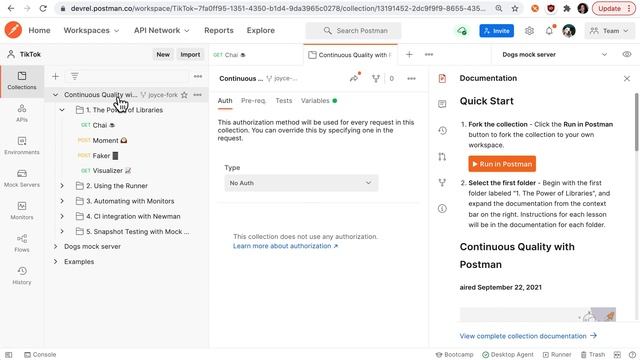
Task: Expand folder 5. Snapshot Testing with Mock
Action: pos(62,231)
